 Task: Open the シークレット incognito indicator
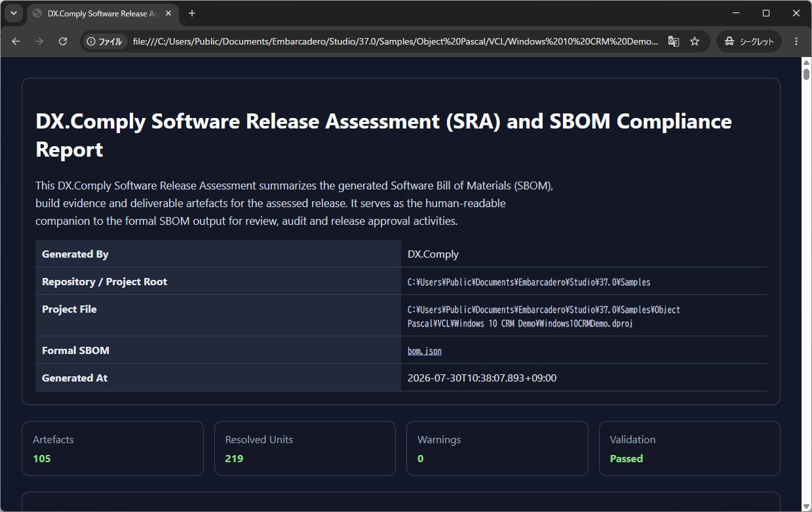(x=749, y=41)
